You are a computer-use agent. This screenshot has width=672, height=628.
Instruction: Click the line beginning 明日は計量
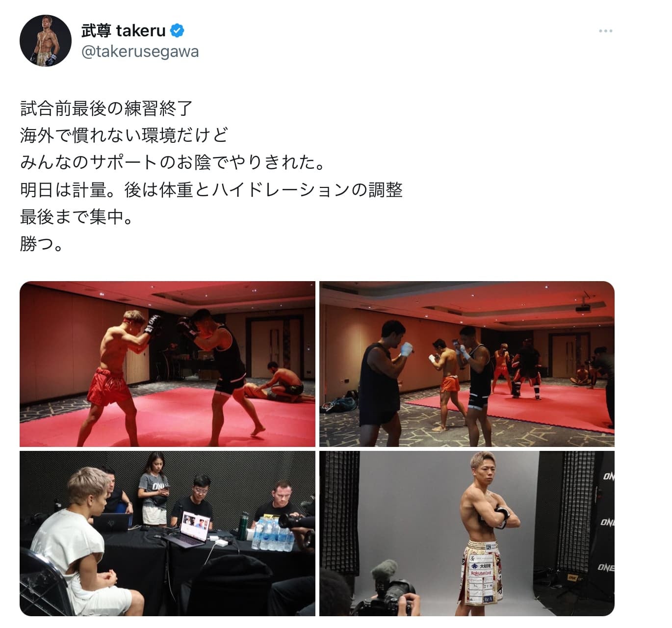[x=211, y=189]
